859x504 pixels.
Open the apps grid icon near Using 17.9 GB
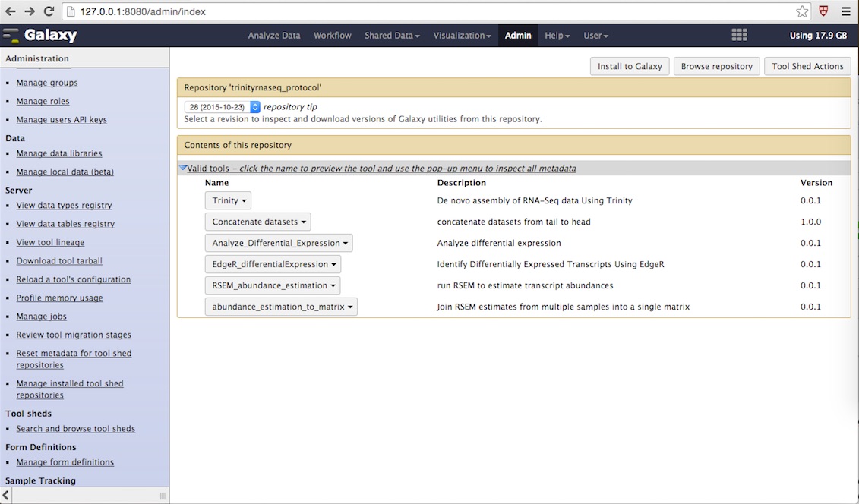click(737, 34)
